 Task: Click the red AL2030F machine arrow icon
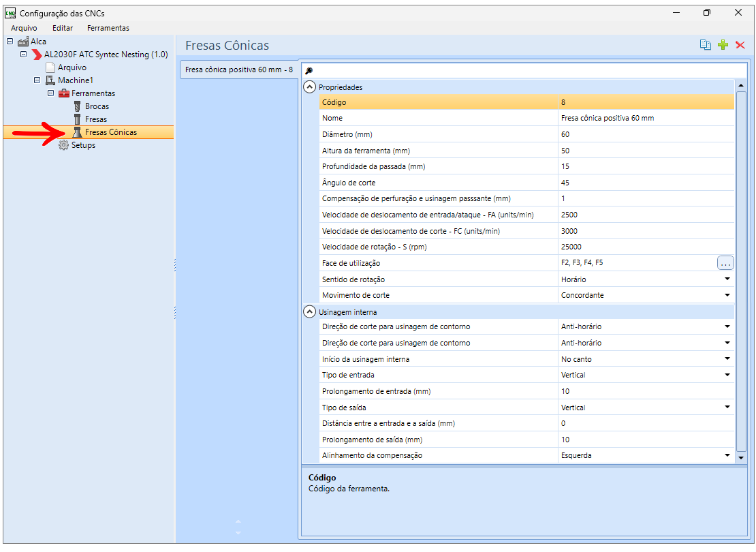[37, 55]
